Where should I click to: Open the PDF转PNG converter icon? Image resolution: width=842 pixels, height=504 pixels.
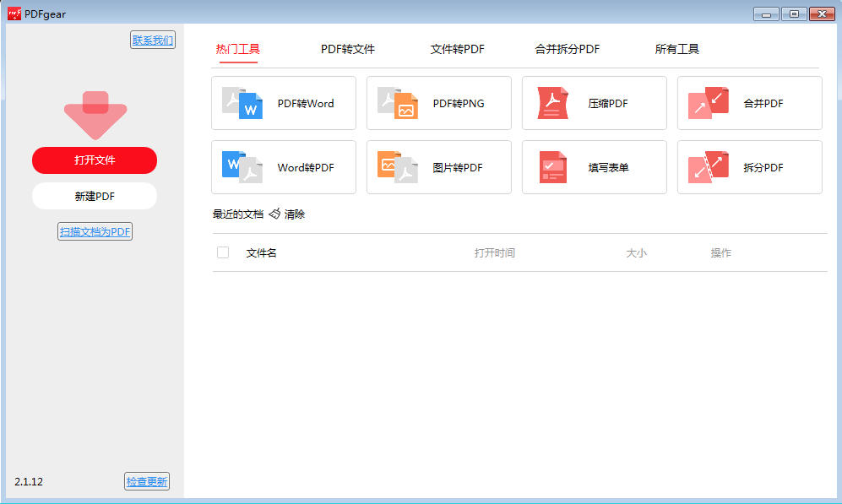398,103
